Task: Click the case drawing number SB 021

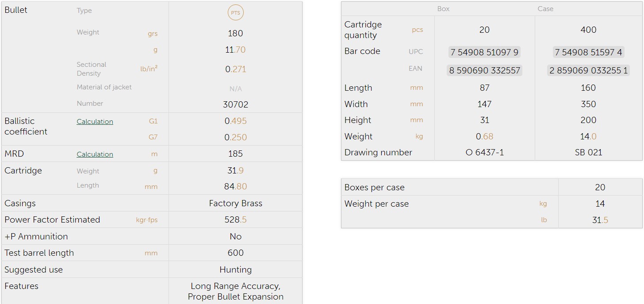Action: click(588, 153)
